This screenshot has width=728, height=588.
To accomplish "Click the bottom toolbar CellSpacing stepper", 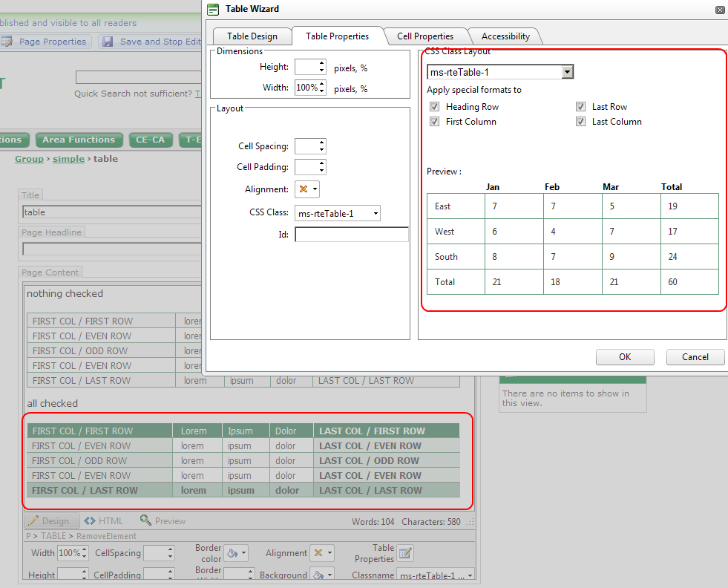I will 171,552.
